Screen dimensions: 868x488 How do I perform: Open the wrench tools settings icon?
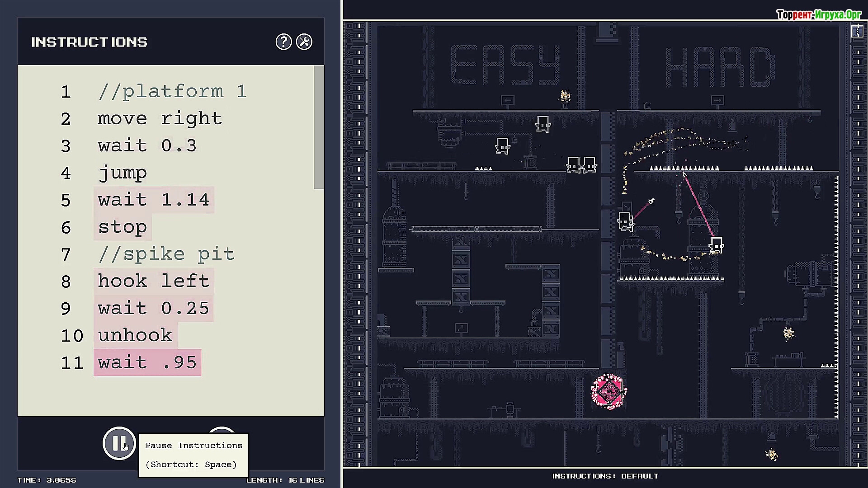point(304,42)
